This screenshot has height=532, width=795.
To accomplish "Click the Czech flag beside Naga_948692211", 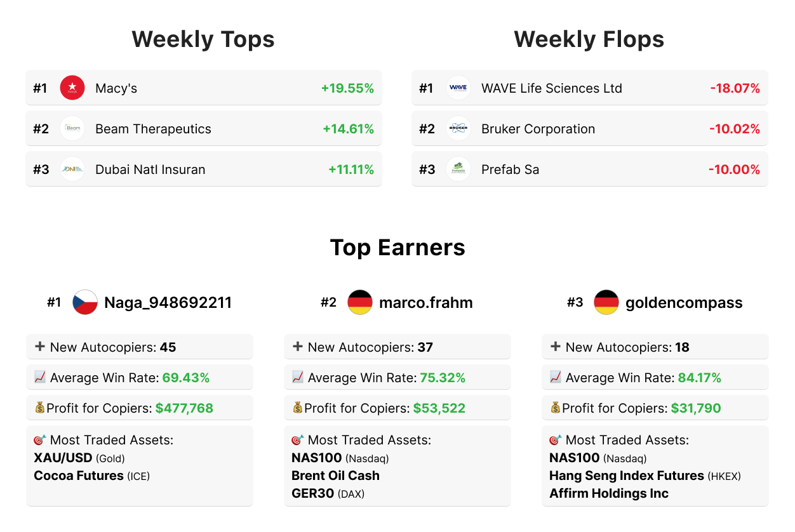I will 85,302.
